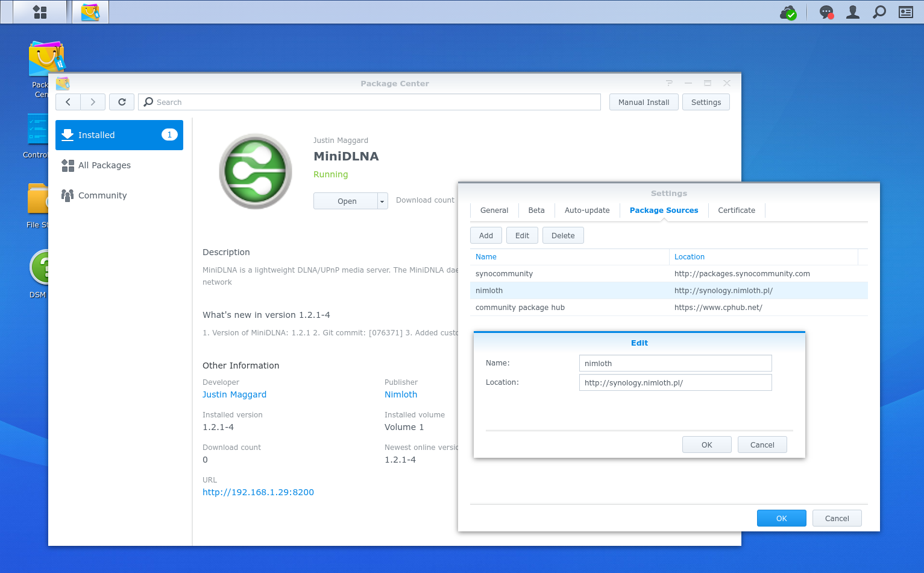The width and height of the screenshot is (924, 573).
Task: Select Package Center icon in taskbar
Action: (90, 12)
